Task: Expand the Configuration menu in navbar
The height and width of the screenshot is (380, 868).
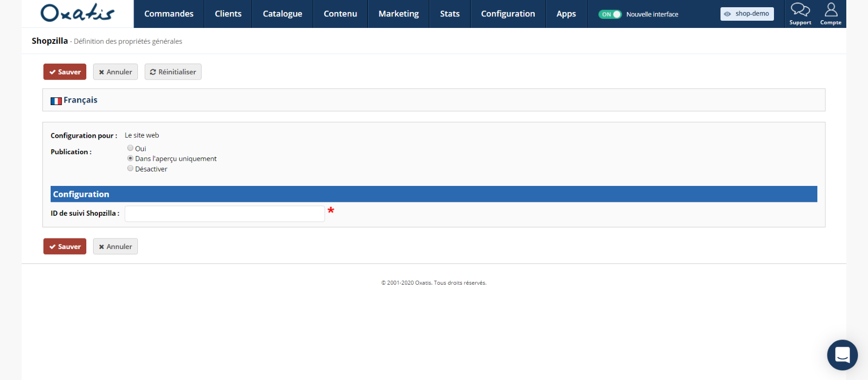Action: pos(508,14)
